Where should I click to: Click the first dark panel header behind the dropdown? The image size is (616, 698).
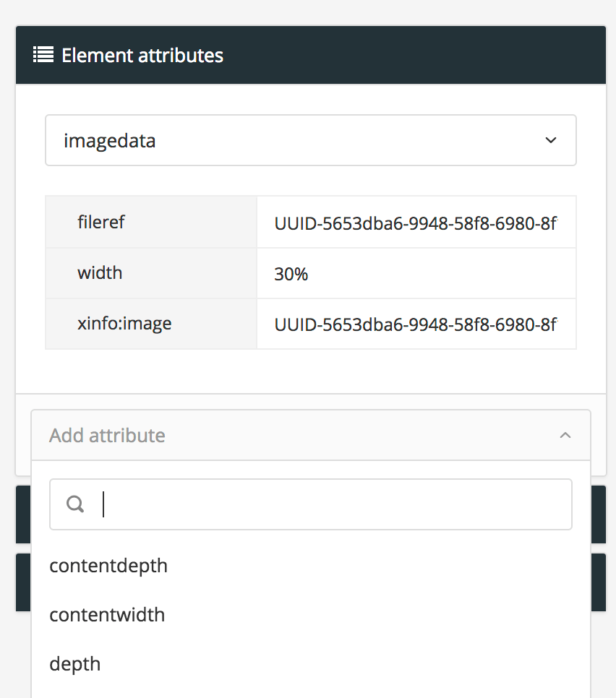(599, 514)
